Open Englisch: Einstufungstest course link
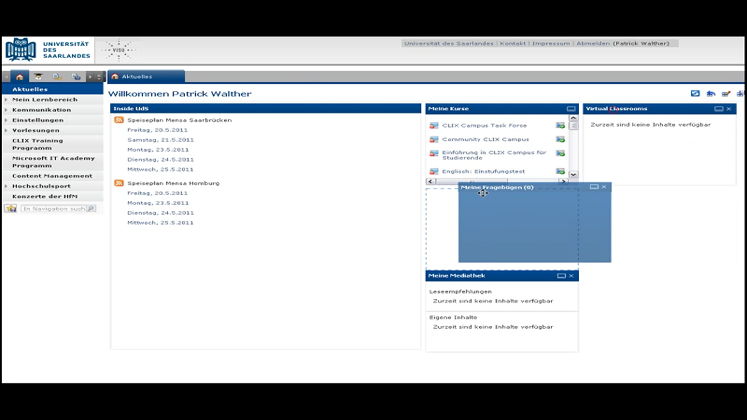 click(484, 172)
